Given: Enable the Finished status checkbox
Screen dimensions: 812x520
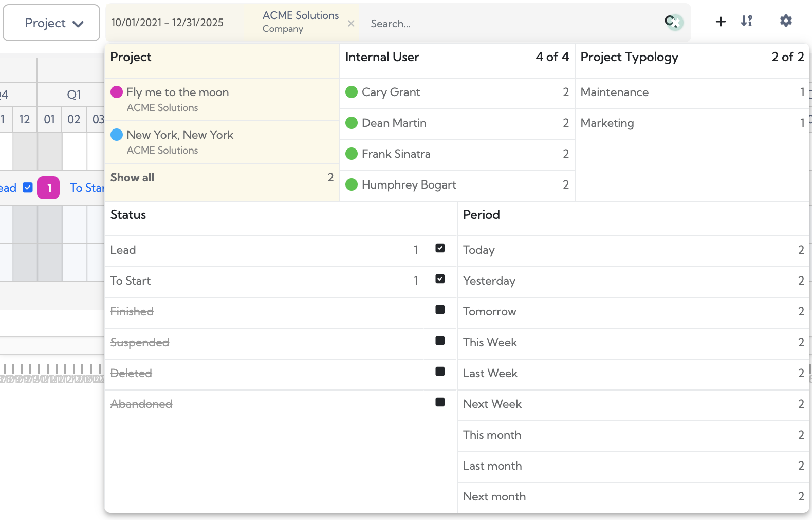Looking at the screenshot, I should click(x=440, y=310).
